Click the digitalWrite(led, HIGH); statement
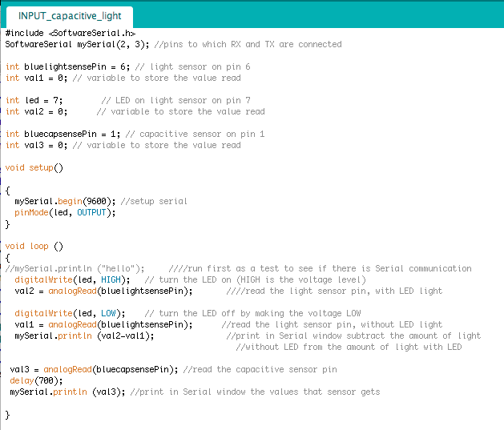The image size is (504, 430). coord(72,279)
